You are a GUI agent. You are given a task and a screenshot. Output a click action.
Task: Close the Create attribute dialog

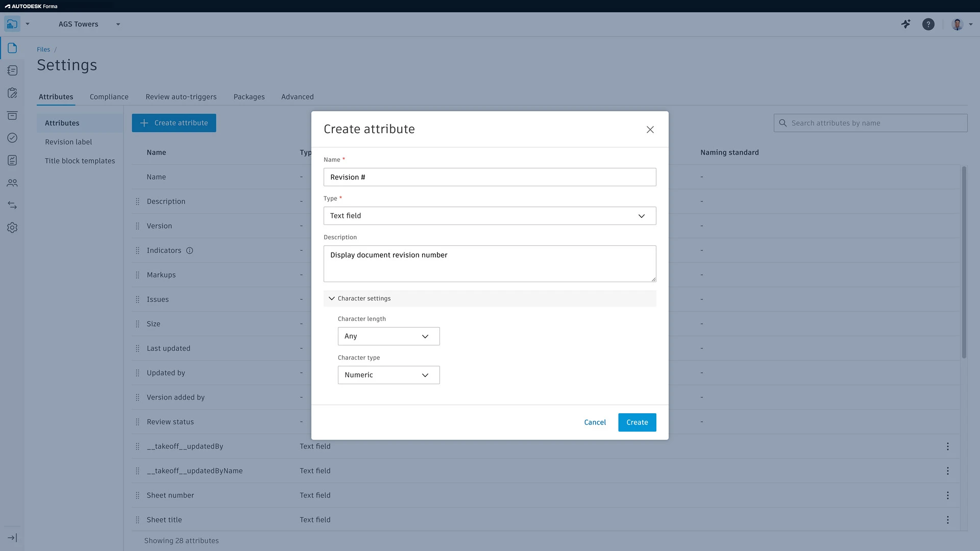pyautogui.click(x=650, y=130)
